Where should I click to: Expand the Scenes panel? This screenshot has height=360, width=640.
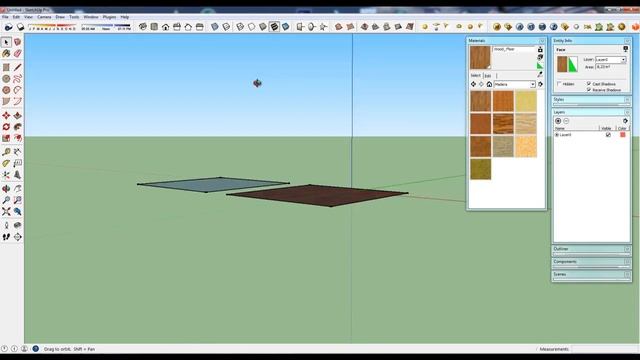(627, 274)
